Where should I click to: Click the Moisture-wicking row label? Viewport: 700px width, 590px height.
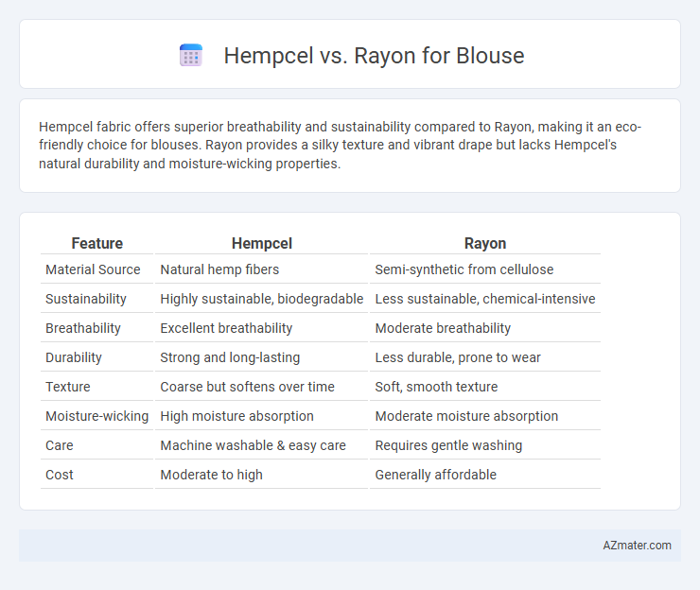(x=96, y=416)
